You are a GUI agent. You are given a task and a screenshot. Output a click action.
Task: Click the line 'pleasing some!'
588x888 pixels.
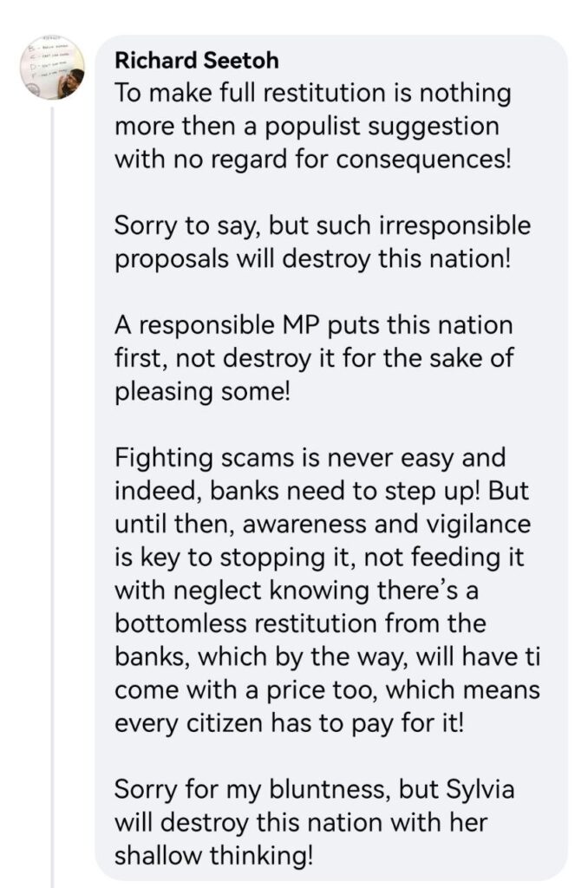202,391
